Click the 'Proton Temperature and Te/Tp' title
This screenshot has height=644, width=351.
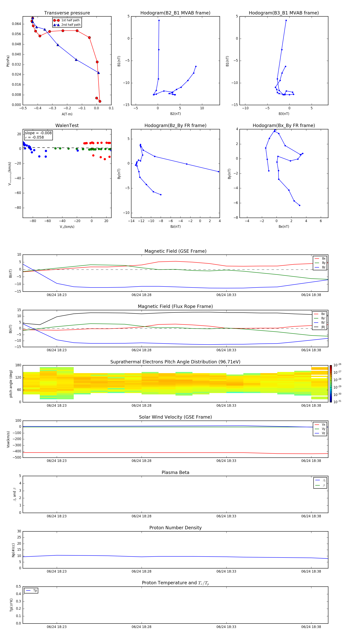click(175, 583)
